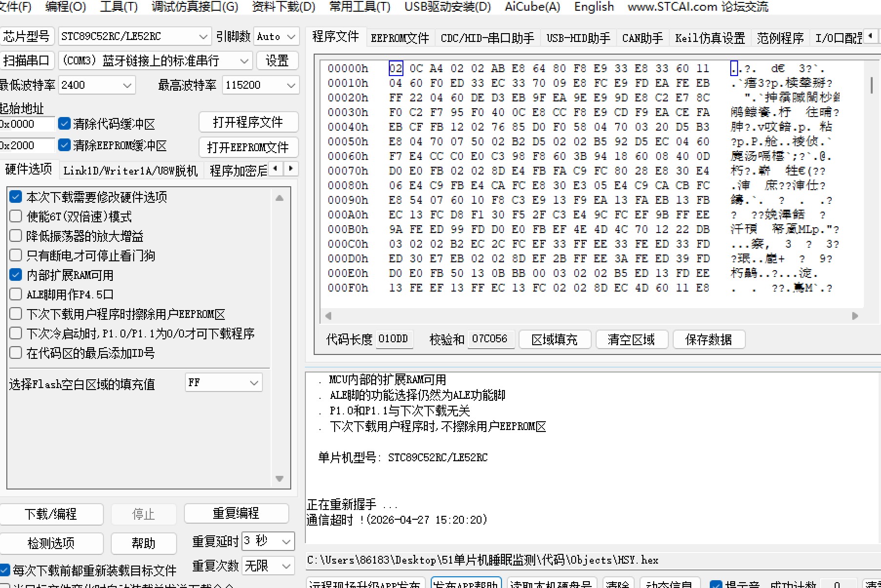881x588 pixels.
Task: Uncheck 内部扩展RAM可用
Action: pos(16,274)
